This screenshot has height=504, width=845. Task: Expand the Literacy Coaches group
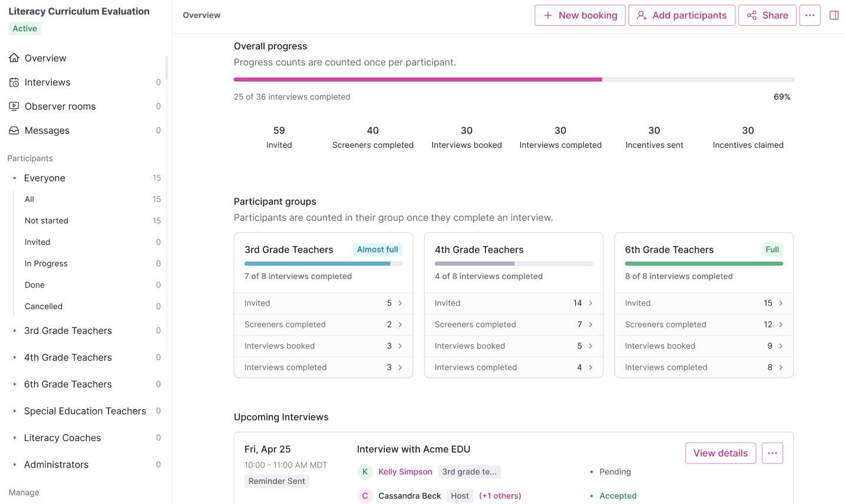click(15, 438)
